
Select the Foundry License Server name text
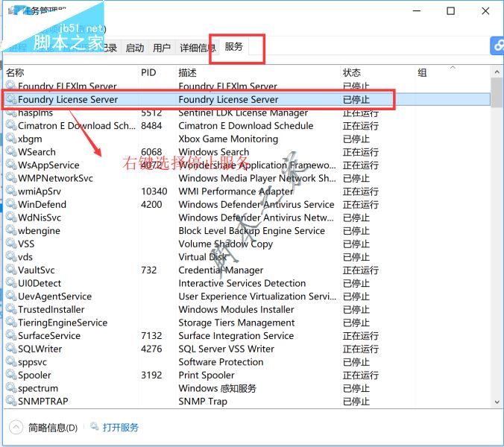coord(68,100)
